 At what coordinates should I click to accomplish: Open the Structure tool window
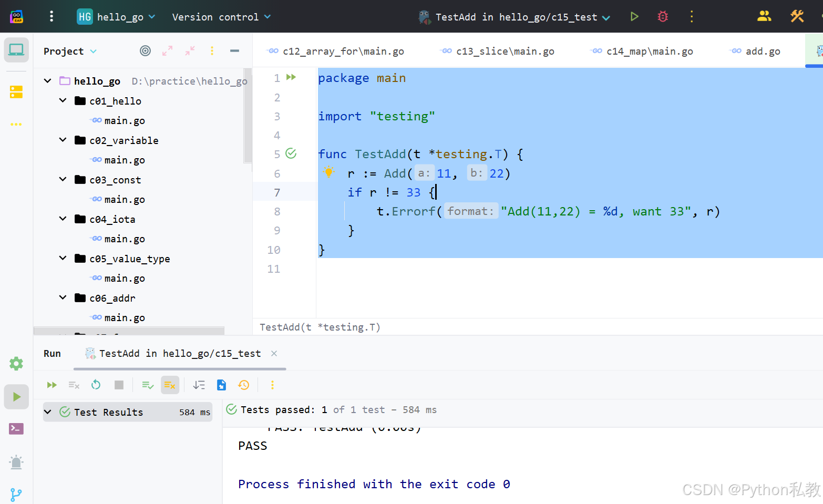tap(16, 92)
